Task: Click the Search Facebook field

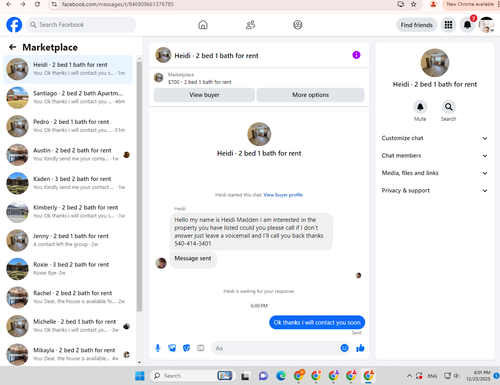Action: [x=81, y=25]
